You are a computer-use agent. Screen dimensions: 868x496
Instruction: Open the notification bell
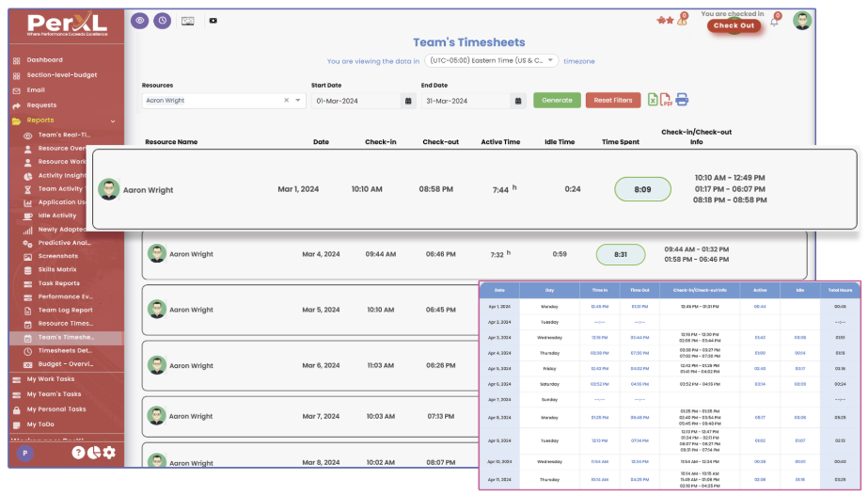click(774, 22)
